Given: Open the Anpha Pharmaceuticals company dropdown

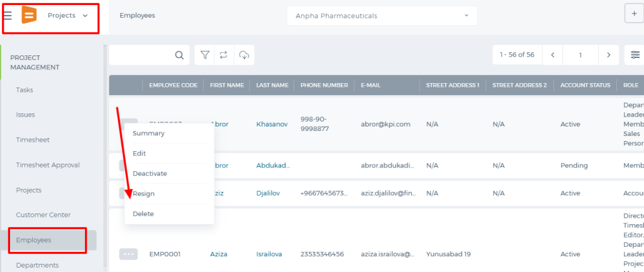Looking at the screenshot, I should pyautogui.click(x=382, y=16).
